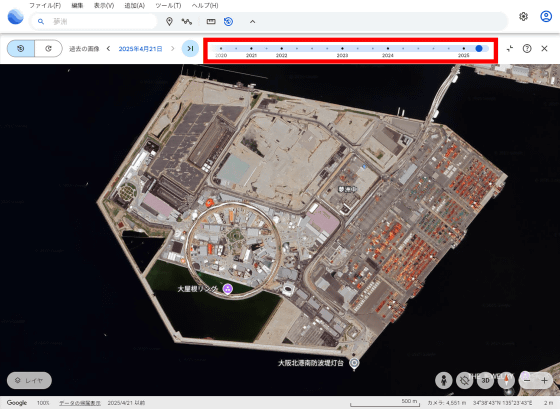Open the ツール(T) menu
560x409 pixels.
168,5
